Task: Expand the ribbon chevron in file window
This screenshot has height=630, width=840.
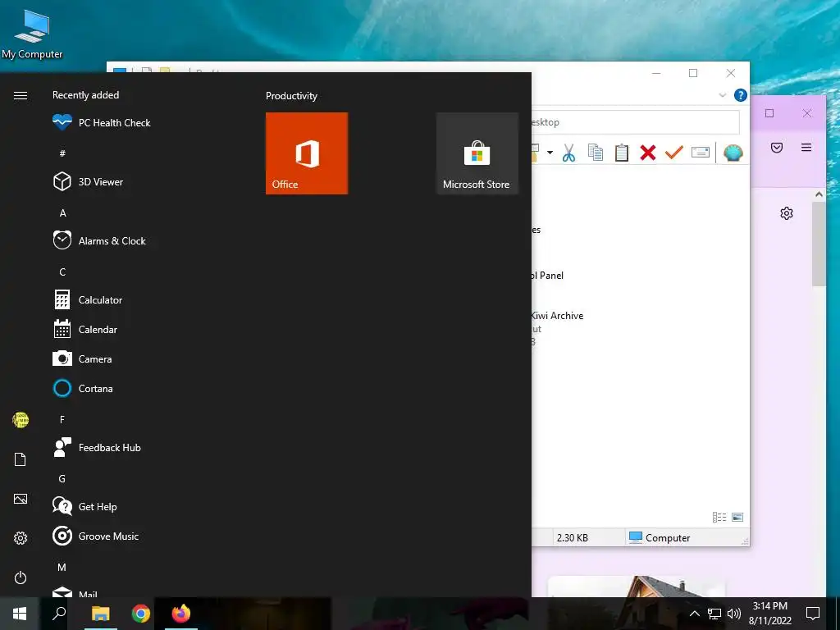Action: point(722,95)
